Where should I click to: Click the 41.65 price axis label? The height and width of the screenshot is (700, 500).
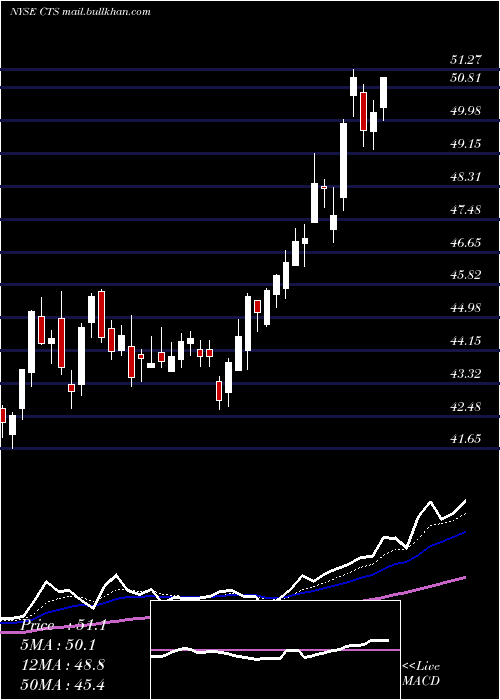tap(466, 439)
